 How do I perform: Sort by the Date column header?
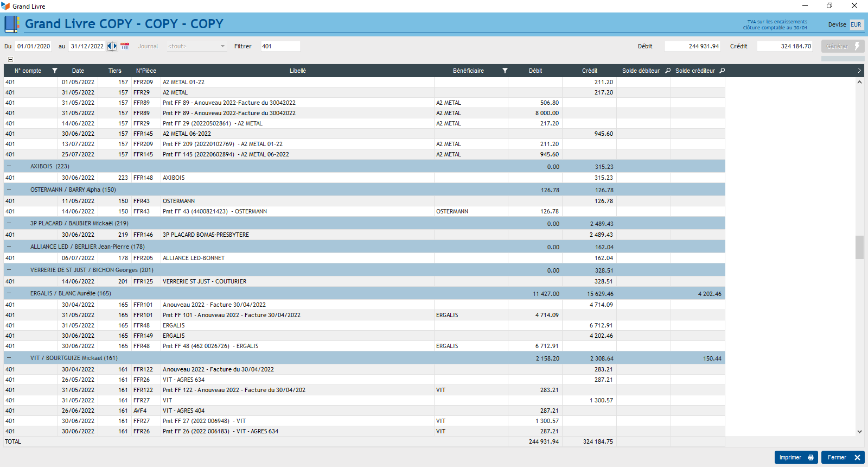click(78, 71)
